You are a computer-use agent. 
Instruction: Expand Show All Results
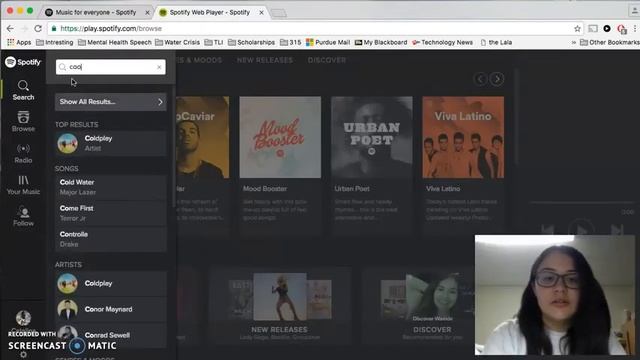click(x=111, y=102)
